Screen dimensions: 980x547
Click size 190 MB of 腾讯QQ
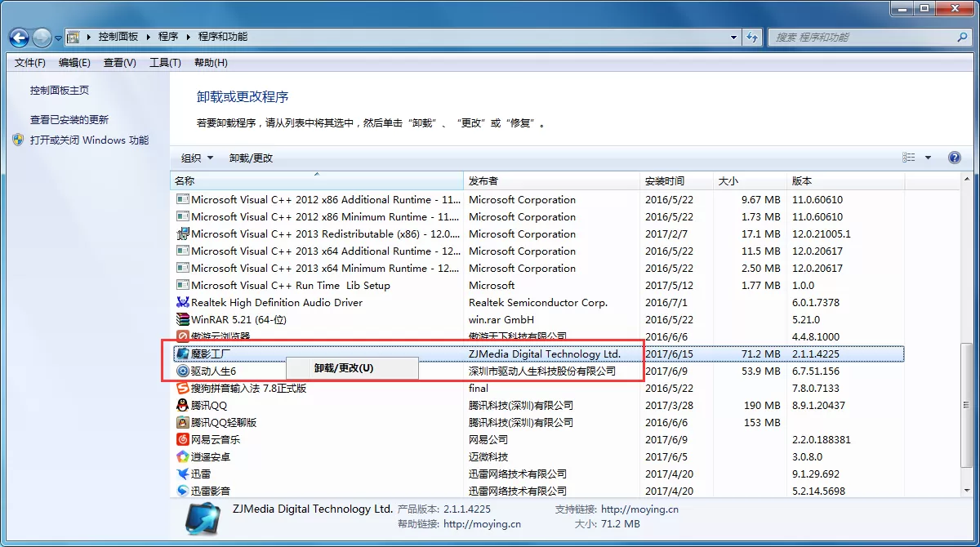tap(762, 405)
